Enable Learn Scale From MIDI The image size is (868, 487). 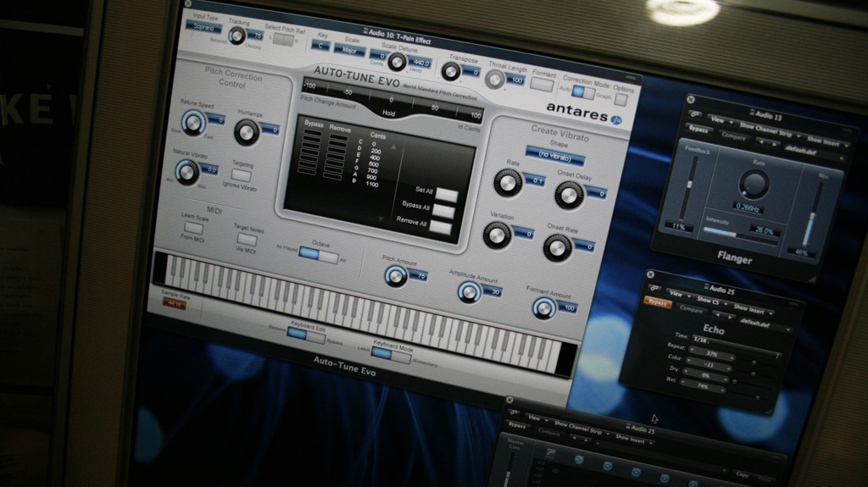coord(193,228)
